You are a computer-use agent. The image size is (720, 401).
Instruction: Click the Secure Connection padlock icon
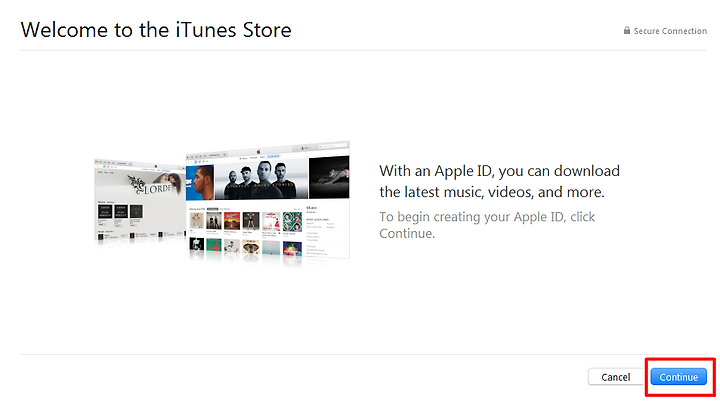(x=627, y=30)
